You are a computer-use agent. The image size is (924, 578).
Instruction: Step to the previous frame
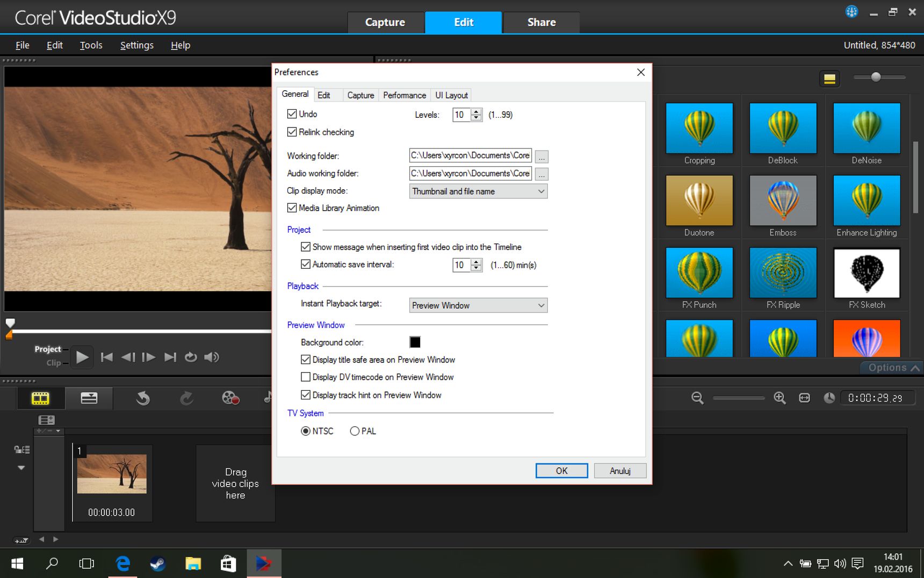coord(128,357)
